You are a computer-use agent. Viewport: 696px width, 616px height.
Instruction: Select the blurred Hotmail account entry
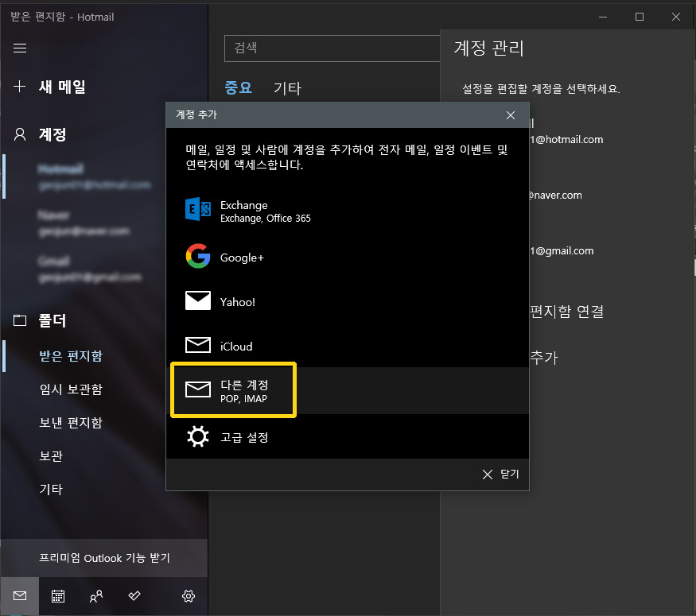point(94,176)
